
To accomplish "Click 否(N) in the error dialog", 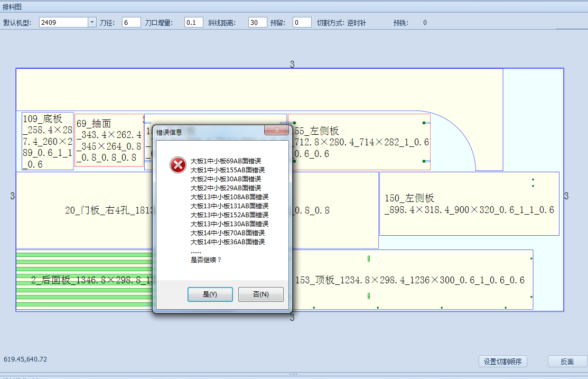I will [260, 294].
